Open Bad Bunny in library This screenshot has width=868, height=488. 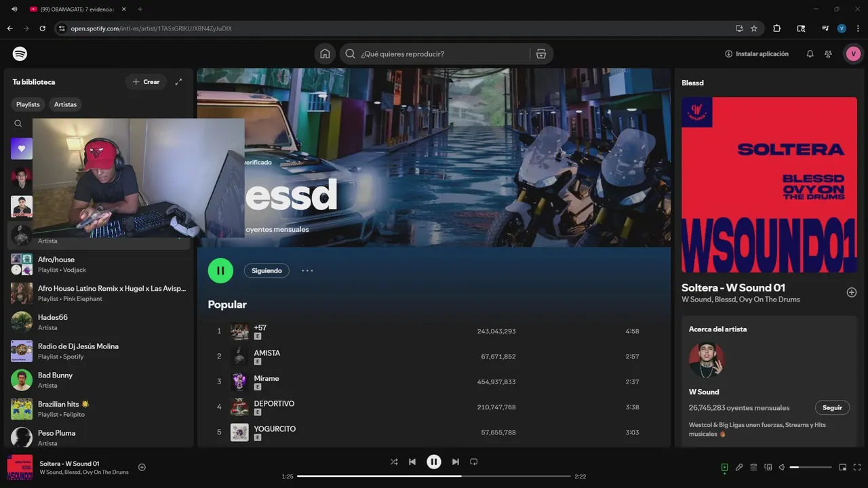pos(99,380)
